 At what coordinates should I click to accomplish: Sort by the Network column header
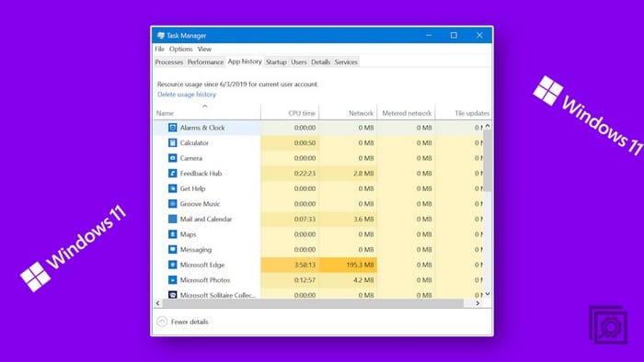(x=348, y=112)
